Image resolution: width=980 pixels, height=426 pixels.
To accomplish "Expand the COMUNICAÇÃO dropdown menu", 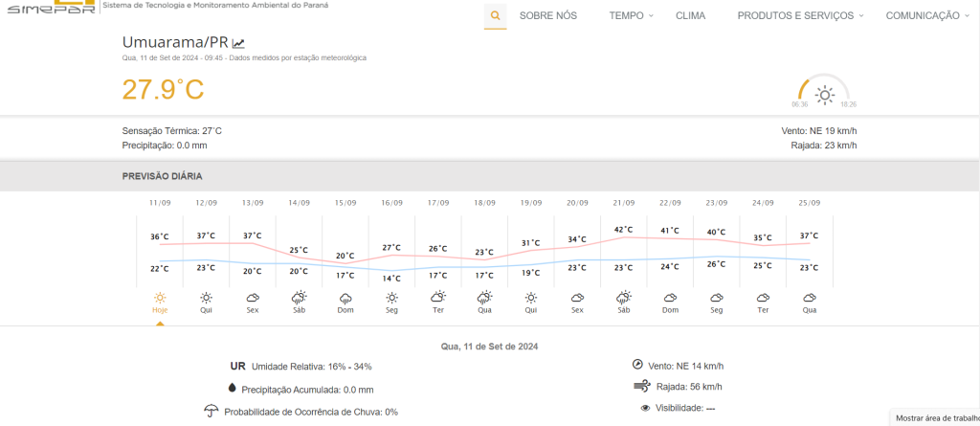I will (x=927, y=15).
